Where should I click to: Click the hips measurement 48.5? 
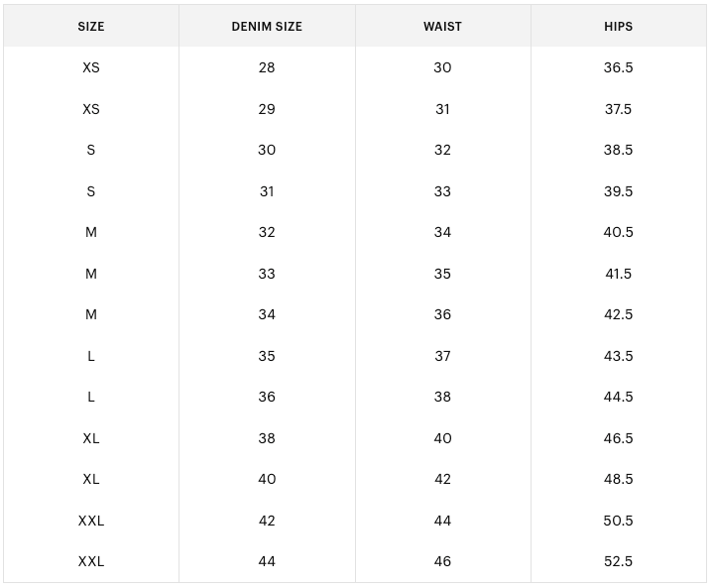618,479
